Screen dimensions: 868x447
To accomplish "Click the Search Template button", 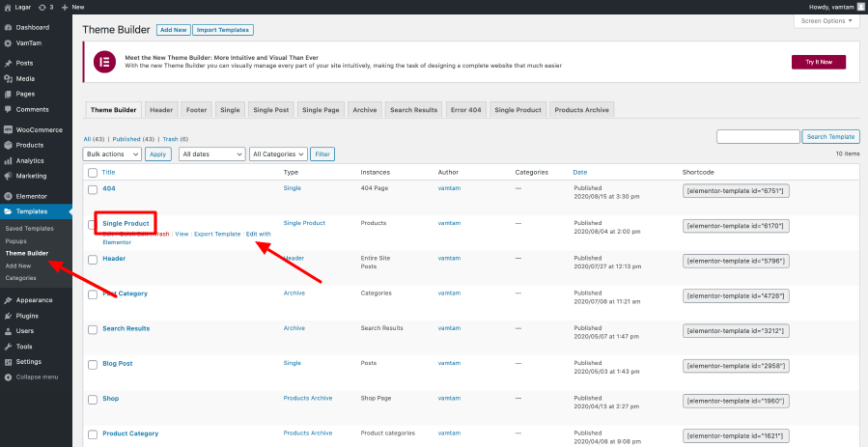I will click(x=831, y=137).
